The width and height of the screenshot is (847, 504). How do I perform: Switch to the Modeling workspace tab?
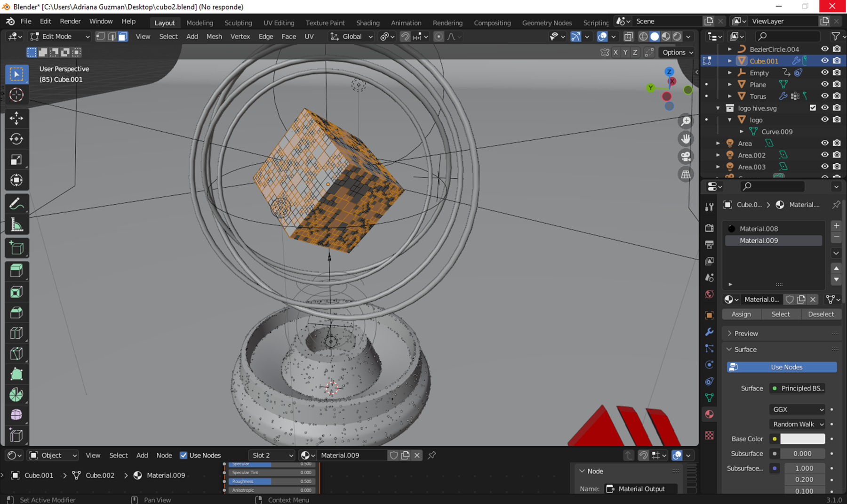click(x=200, y=23)
